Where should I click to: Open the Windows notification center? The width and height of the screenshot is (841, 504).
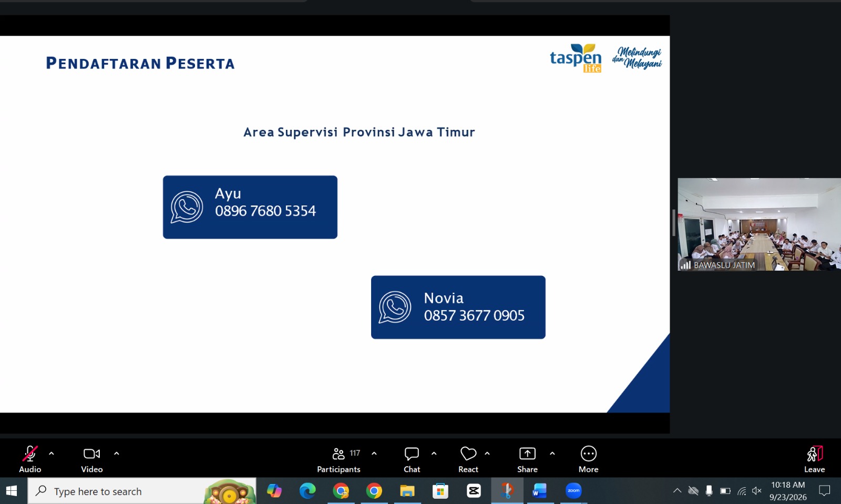coord(825,491)
